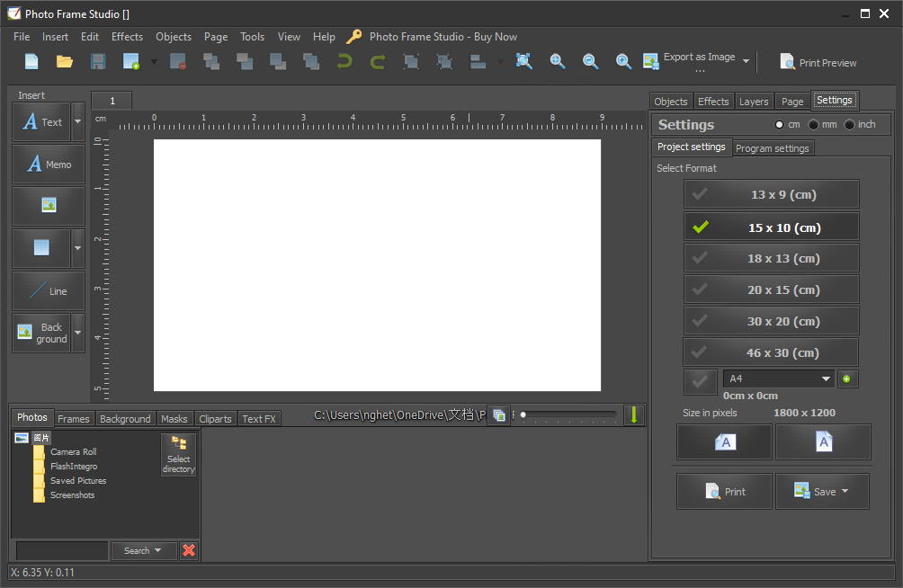Expand the Text tool dropdown arrow

[78, 121]
